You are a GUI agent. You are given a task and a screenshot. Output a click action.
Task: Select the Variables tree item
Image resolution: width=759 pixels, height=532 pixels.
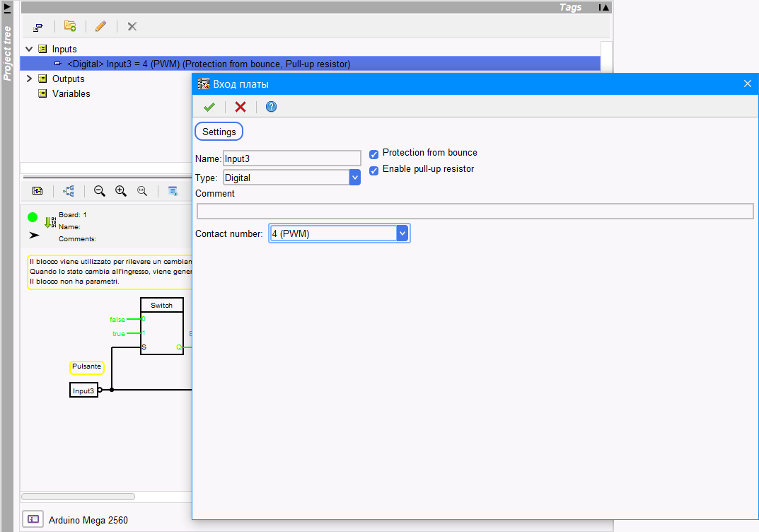[x=71, y=93]
